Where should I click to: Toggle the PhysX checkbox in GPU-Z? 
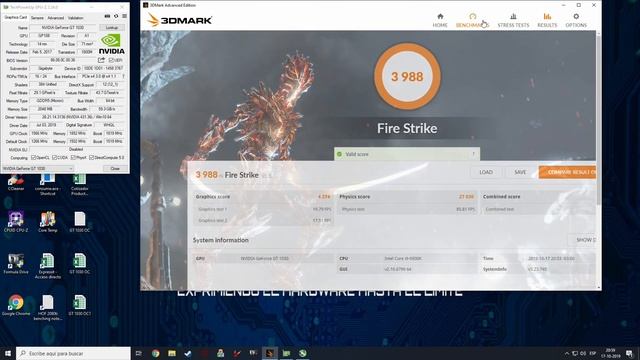click(73, 158)
